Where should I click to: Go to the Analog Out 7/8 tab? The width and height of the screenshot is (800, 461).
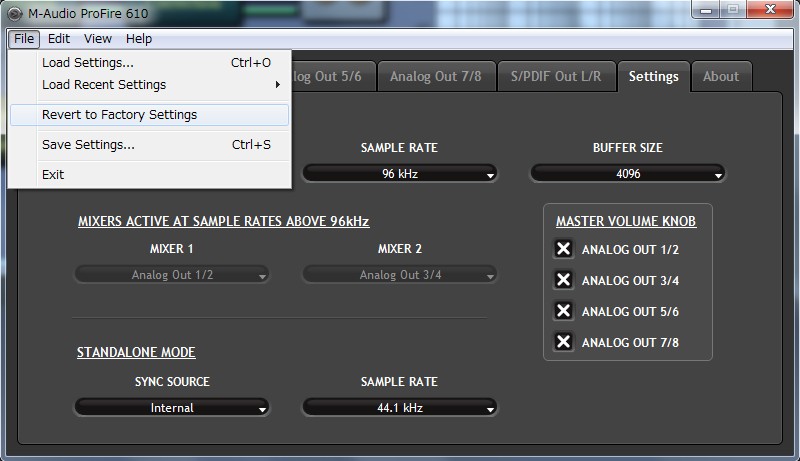pos(436,76)
